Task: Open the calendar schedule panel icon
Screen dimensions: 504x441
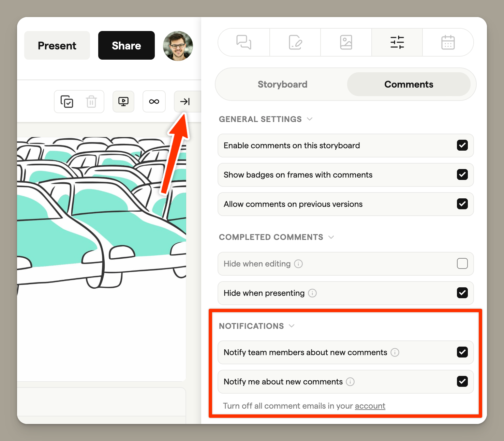Action: pos(448,42)
